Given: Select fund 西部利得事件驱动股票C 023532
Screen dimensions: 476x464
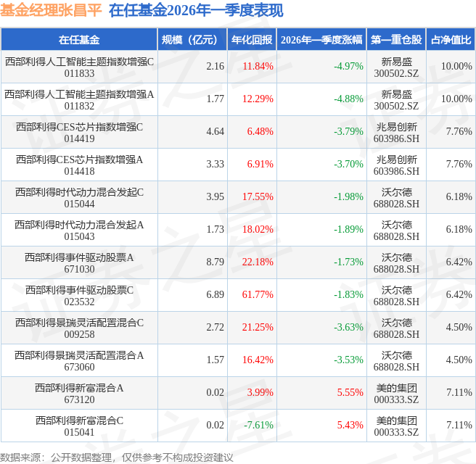Looking at the screenshot, I should tap(79, 296).
